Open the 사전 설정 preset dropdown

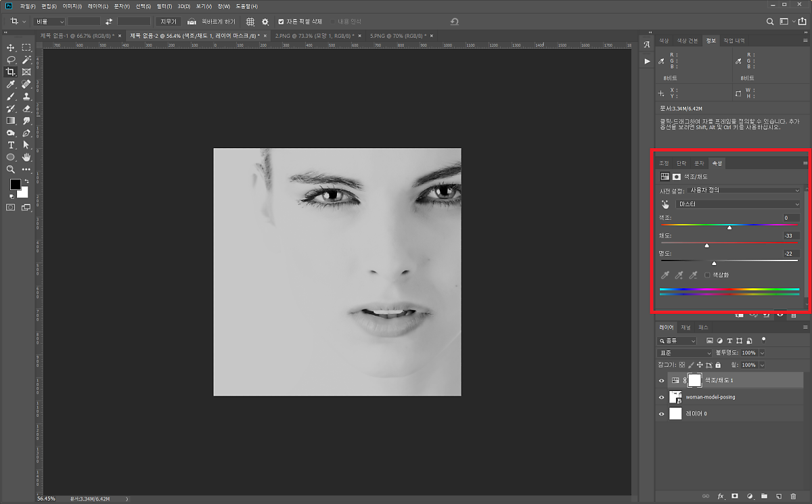[x=744, y=190]
